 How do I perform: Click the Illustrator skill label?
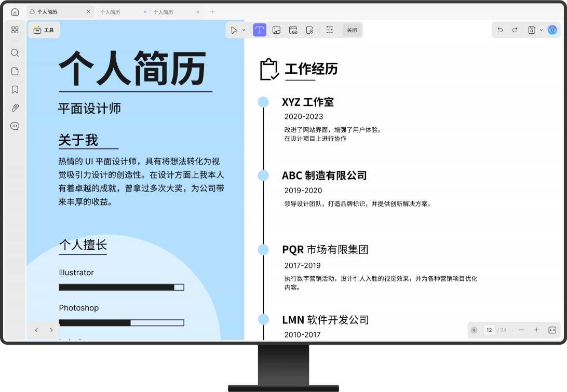click(76, 273)
